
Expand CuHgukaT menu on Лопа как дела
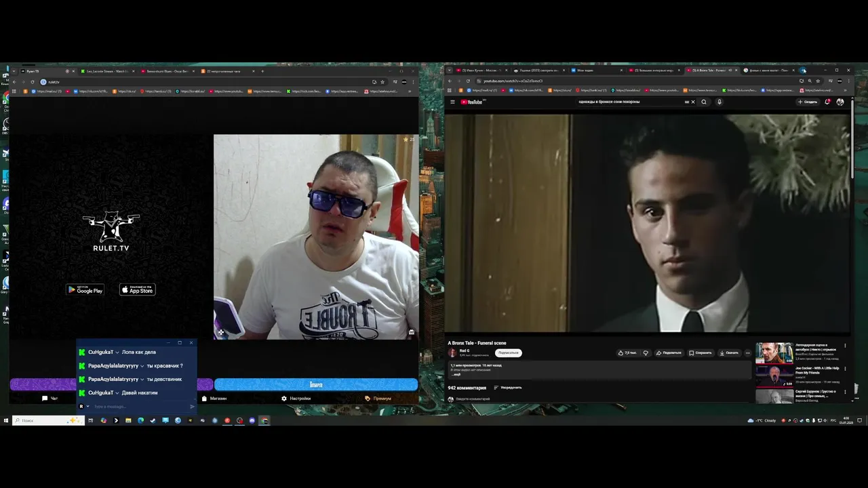(x=117, y=352)
